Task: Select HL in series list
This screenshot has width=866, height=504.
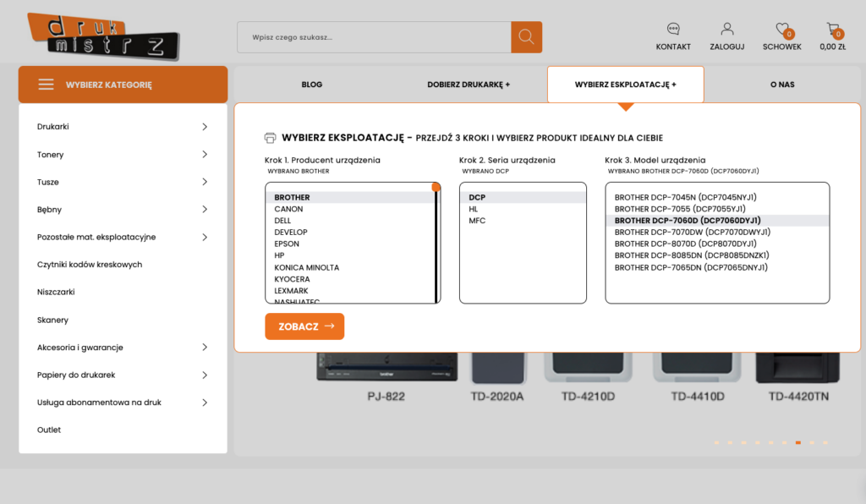Action: coord(474,209)
